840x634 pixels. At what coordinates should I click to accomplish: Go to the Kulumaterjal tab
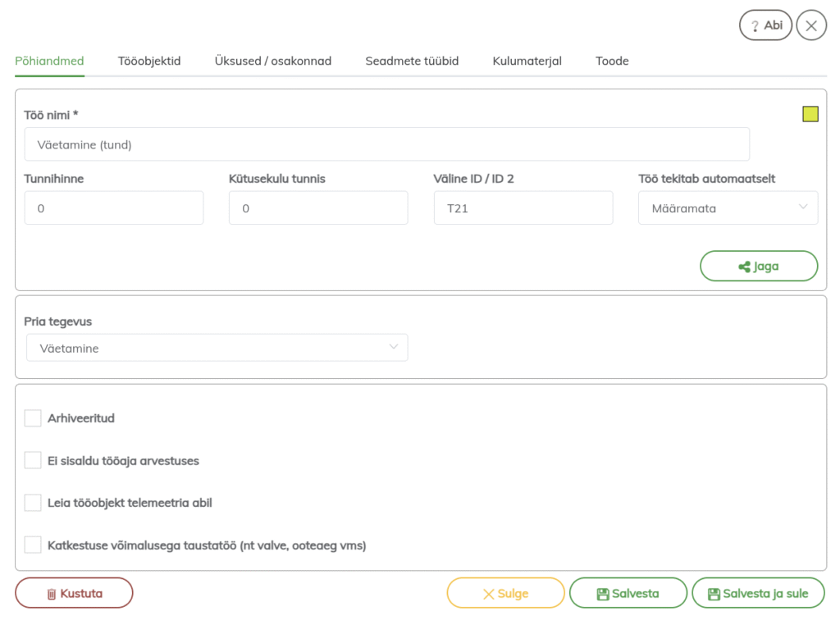pos(527,62)
